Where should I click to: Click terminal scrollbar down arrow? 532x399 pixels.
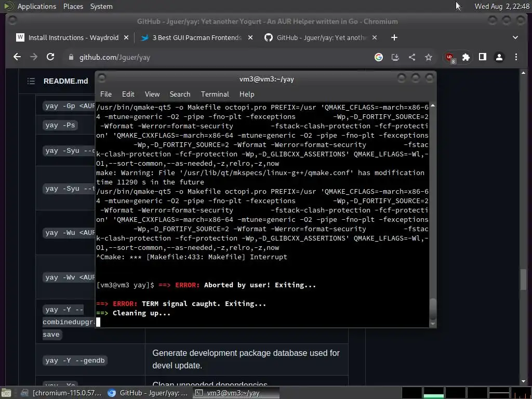click(x=433, y=324)
